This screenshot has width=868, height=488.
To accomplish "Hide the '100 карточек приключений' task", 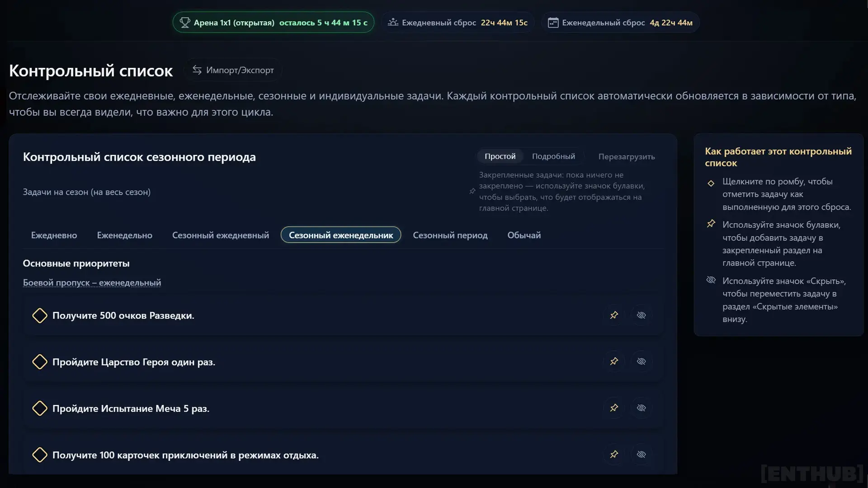I will coord(641,454).
